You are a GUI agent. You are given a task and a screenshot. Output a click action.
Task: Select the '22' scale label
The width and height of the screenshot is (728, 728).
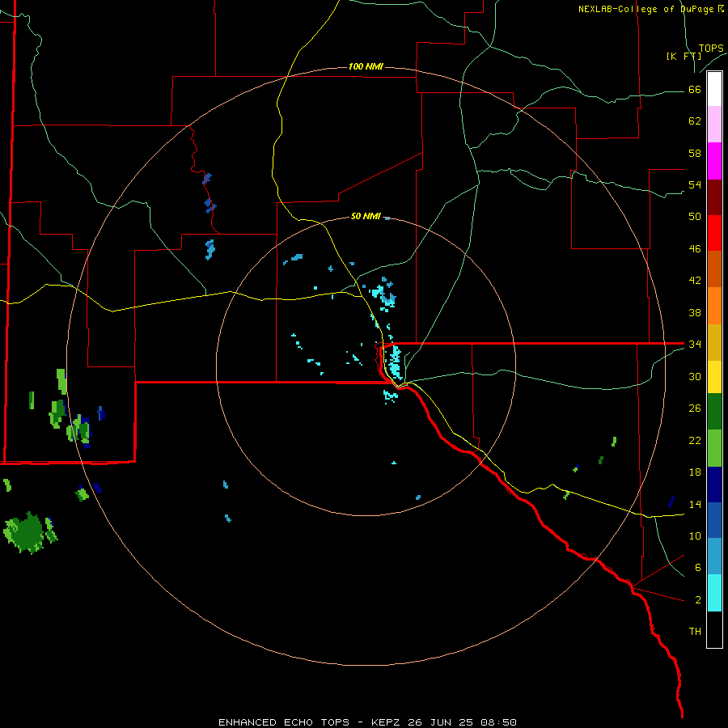pos(695,440)
